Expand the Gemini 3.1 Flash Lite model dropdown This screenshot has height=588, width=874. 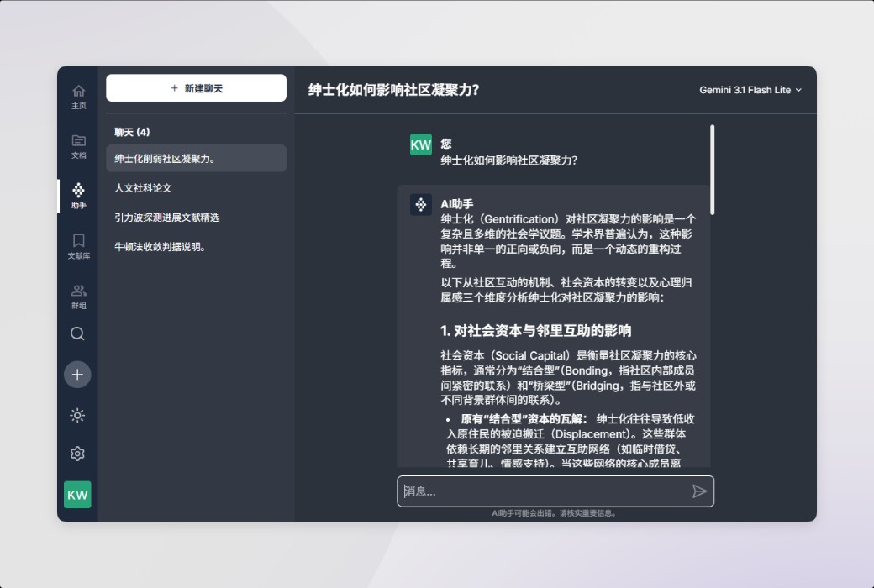point(750,90)
